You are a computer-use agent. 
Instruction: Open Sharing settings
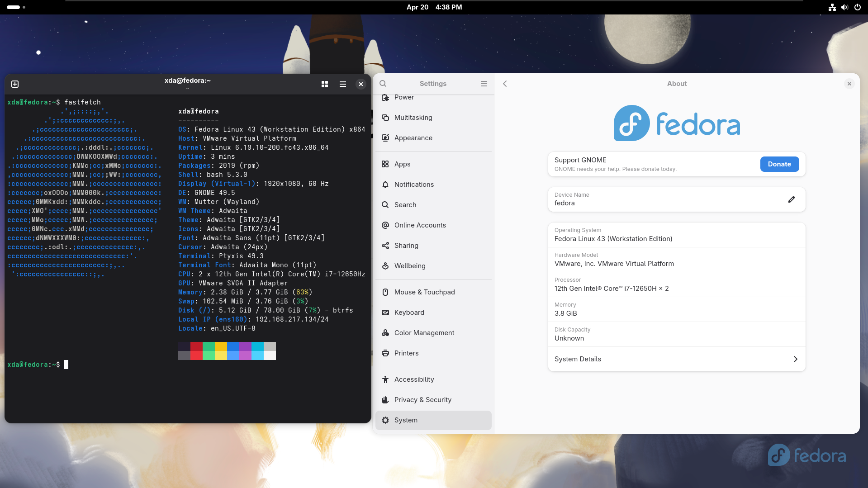coord(433,246)
